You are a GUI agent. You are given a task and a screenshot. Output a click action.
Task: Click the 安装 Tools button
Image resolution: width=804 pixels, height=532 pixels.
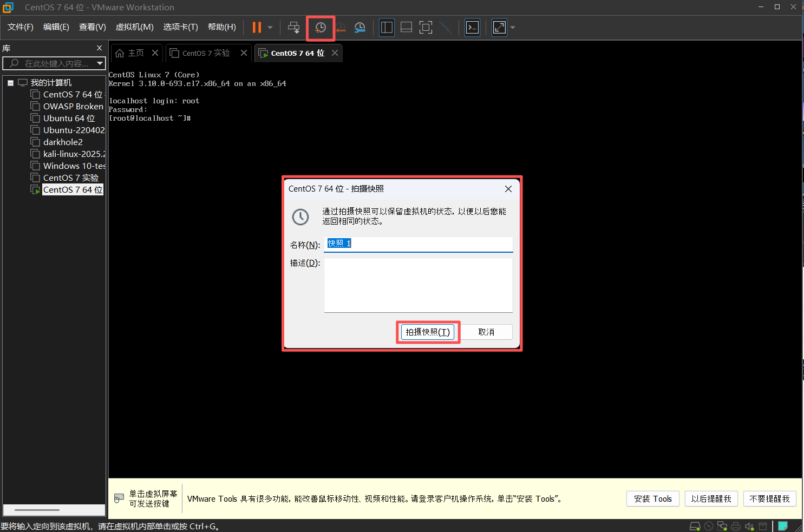652,498
